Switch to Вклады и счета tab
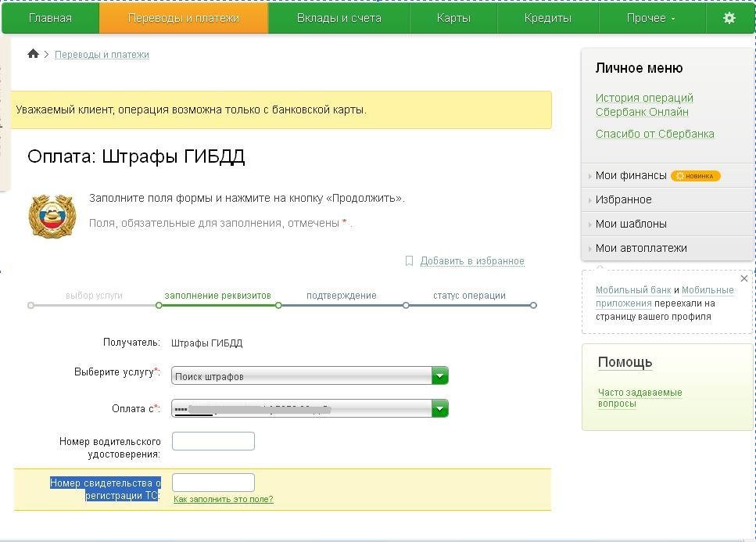The height and width of the screenshot is (542, 756). coord(339,18)
